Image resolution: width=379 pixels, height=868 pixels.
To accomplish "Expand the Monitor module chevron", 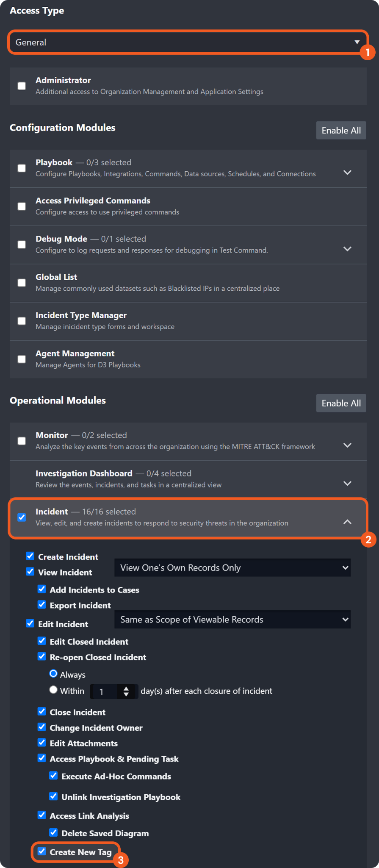I will 347,445.
